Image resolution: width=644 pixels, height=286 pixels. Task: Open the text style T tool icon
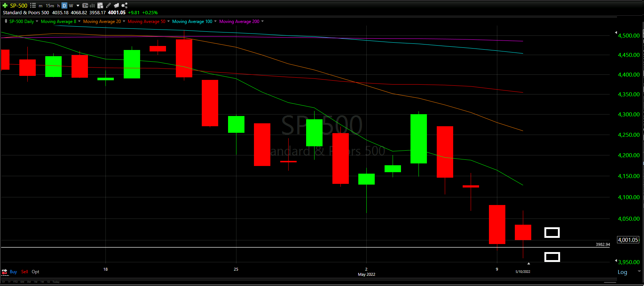(x=85, y=5)
